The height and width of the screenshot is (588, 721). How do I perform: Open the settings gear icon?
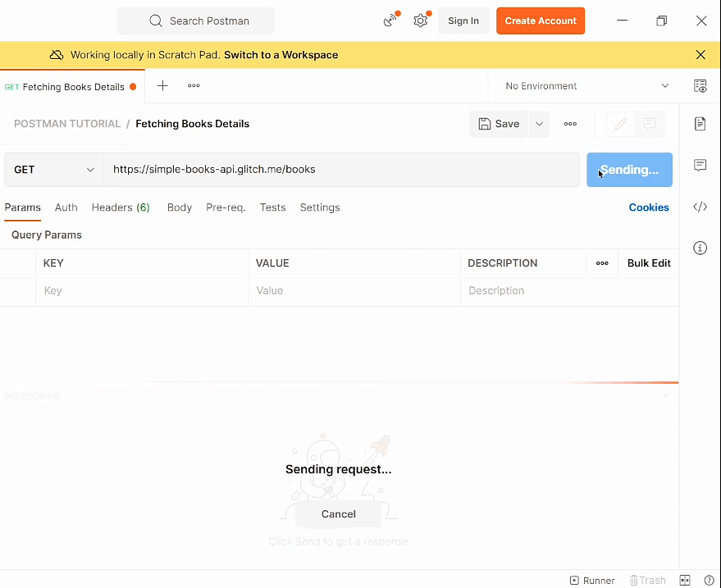pos(420,21)
